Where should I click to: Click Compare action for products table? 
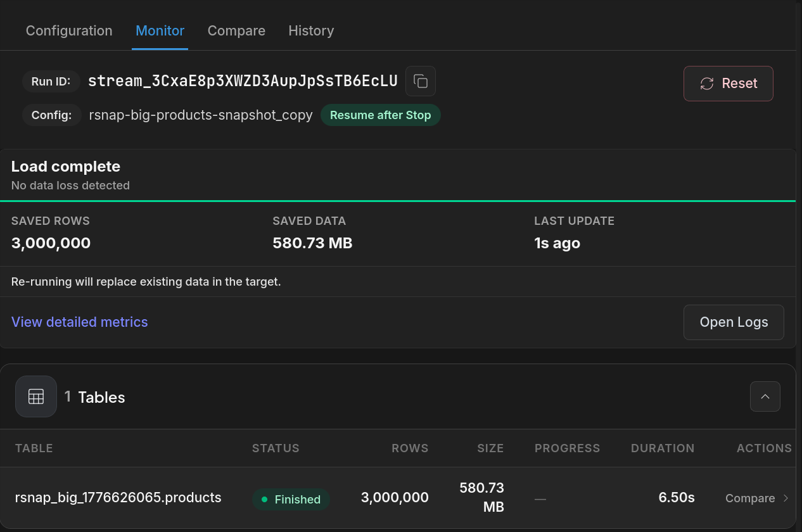[x=757, y=498]
